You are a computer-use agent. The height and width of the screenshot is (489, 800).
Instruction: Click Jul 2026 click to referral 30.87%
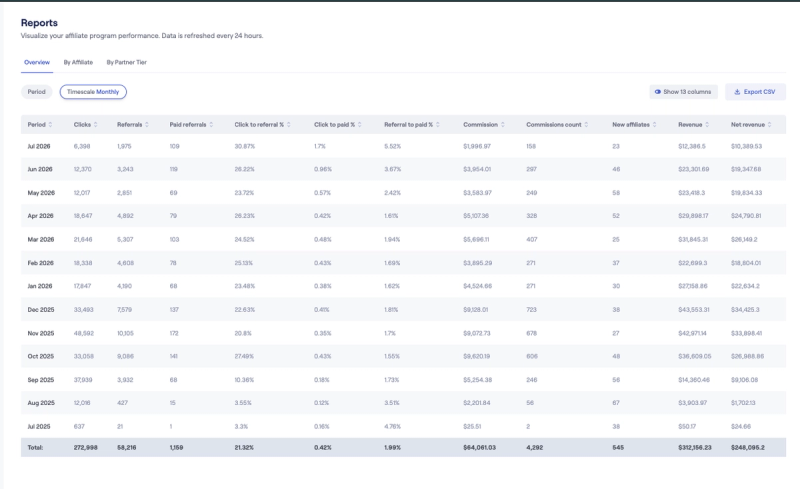click(x=244, y=146)
